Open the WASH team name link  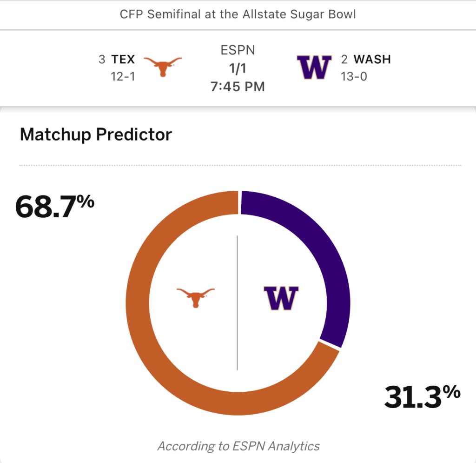pyautogui.click(x=372, y=60)
